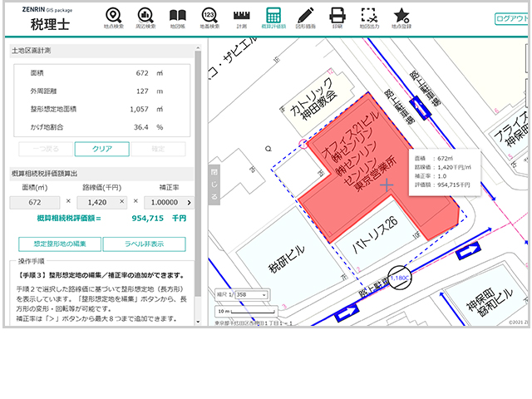
Task: Open the 地図帳 map book icon
Action: pyautogui.click(x=177, y=18)
